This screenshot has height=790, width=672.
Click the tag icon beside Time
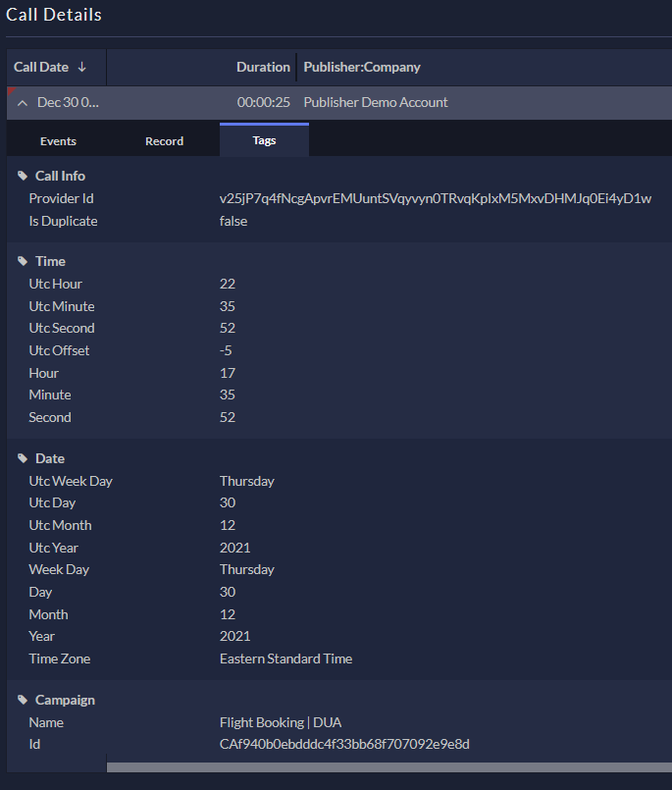pos(23,261)
